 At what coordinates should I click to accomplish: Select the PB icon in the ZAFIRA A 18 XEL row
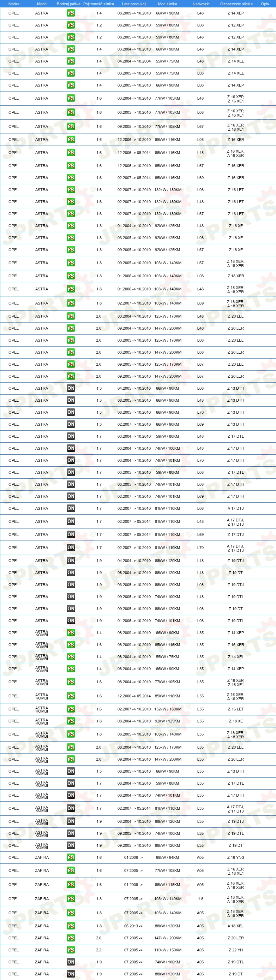[71, 926]
